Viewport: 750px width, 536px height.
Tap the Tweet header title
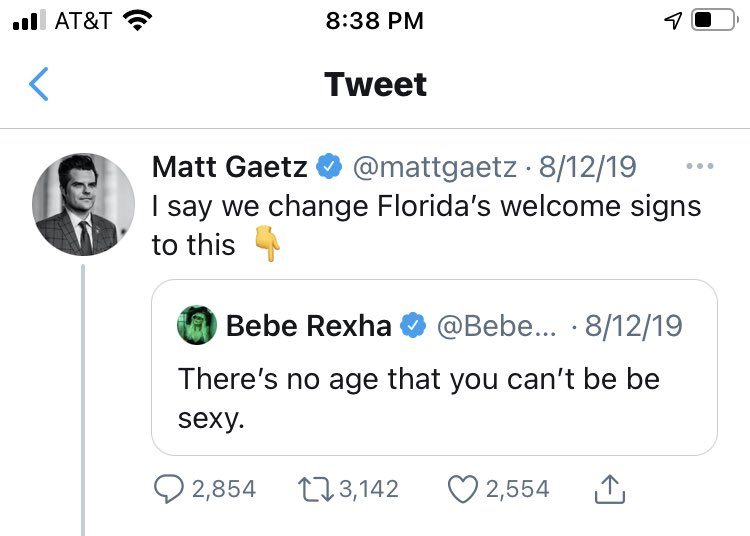point(375,84)
